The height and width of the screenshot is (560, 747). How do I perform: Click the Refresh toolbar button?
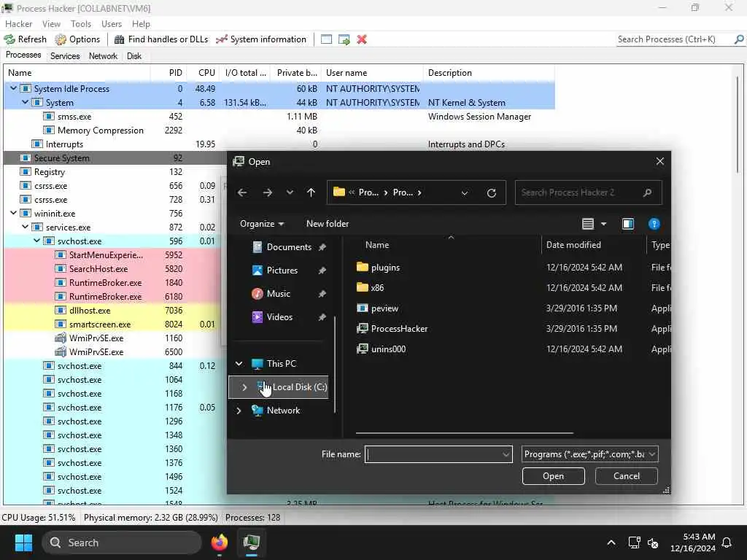(26, 39)
